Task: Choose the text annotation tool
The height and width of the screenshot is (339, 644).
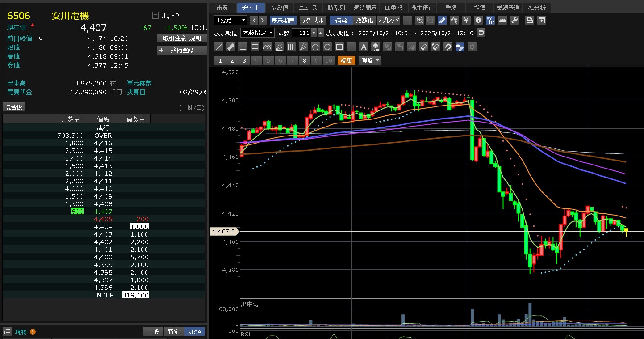Action: tap(364, 47)
